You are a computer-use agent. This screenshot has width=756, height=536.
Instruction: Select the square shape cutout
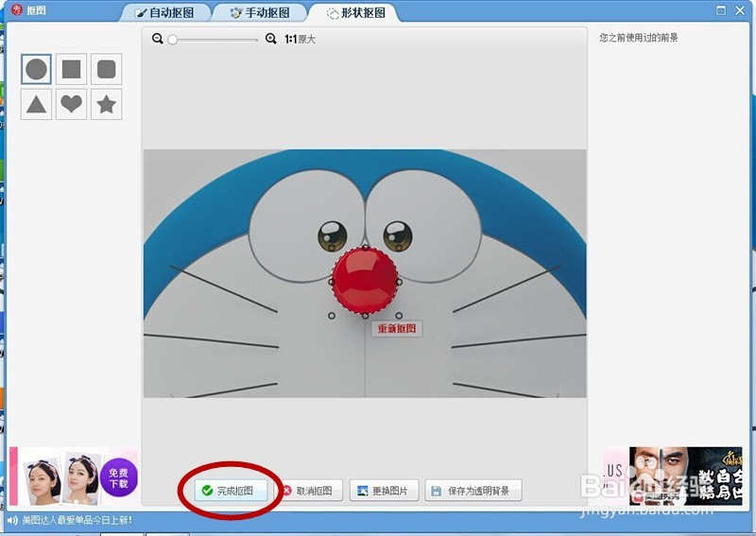pyautogui.click(x=72, y=69)
